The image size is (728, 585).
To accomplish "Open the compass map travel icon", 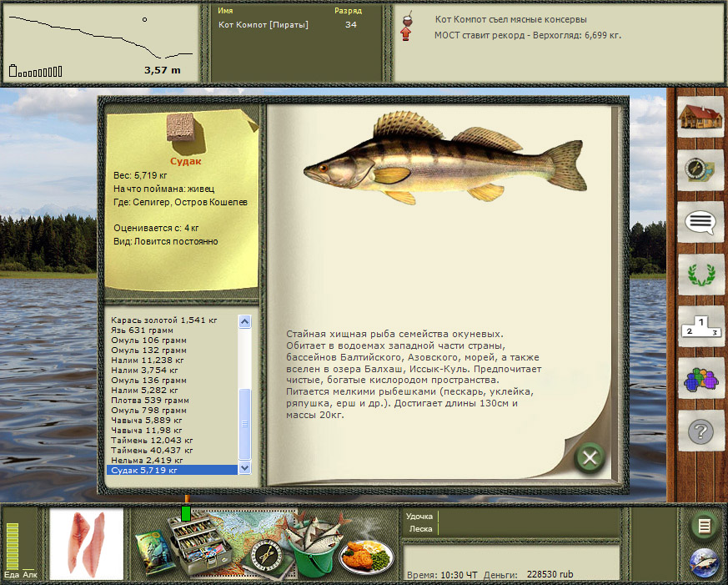I will pos(699,169).
